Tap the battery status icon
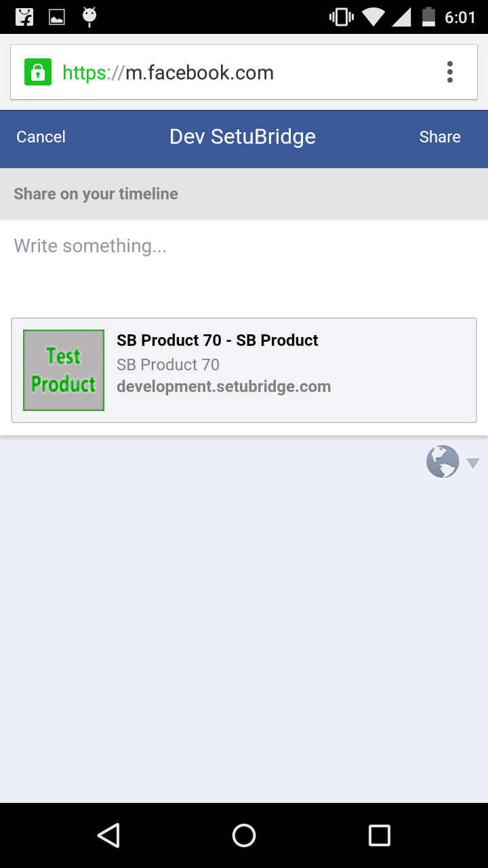Screen dimensions: 488x868 tap(428, 17)
